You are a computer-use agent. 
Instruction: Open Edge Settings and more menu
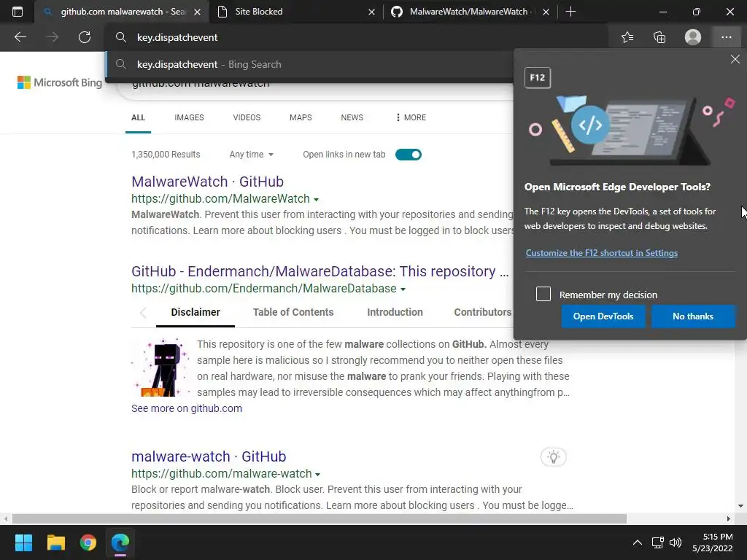pyautogui.click(x=726, y=37)
